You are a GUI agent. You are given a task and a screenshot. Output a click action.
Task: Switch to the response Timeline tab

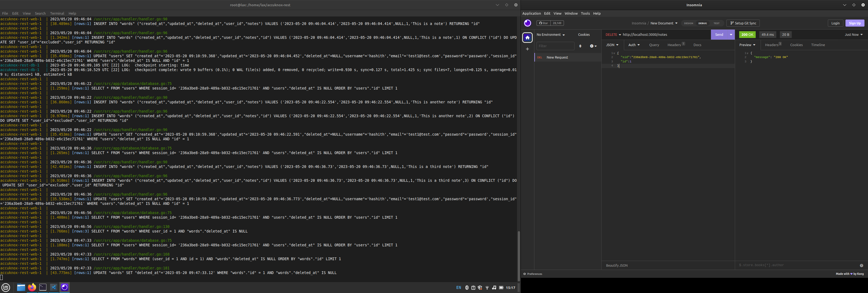[x=818, y=45]
